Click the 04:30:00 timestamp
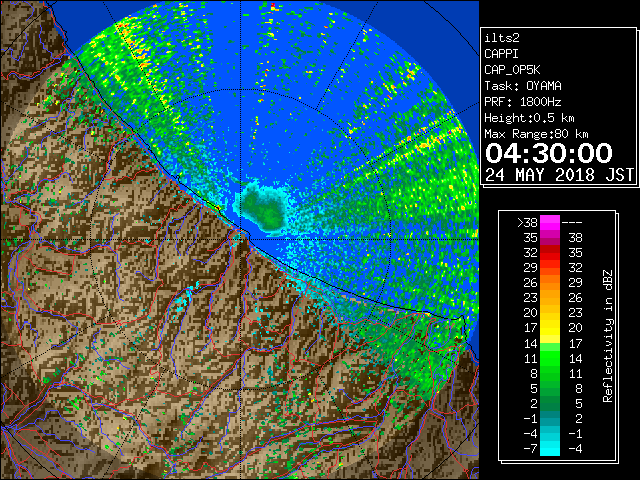Image resolution: width=640 pixels, height=480 pixels. 549,153
